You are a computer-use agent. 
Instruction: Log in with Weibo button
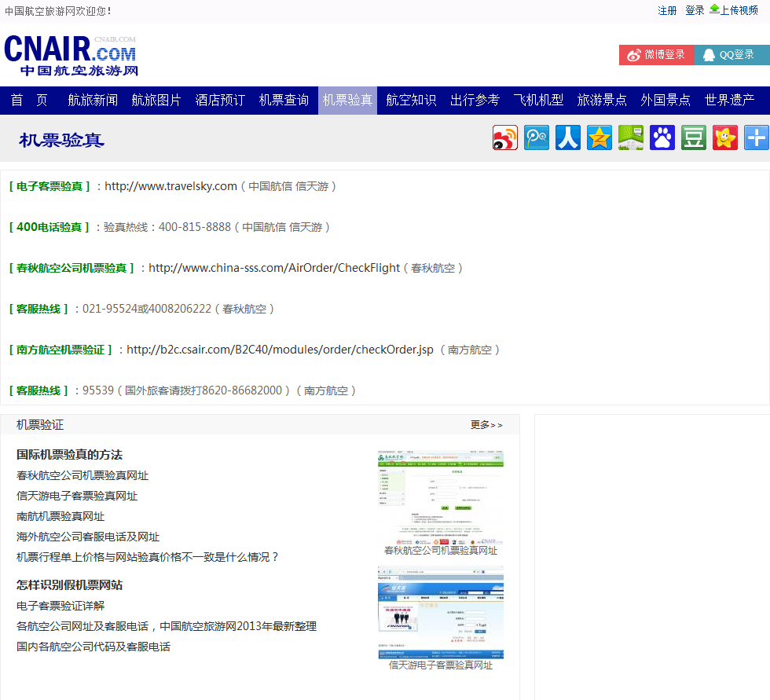[x=657, y=55]
